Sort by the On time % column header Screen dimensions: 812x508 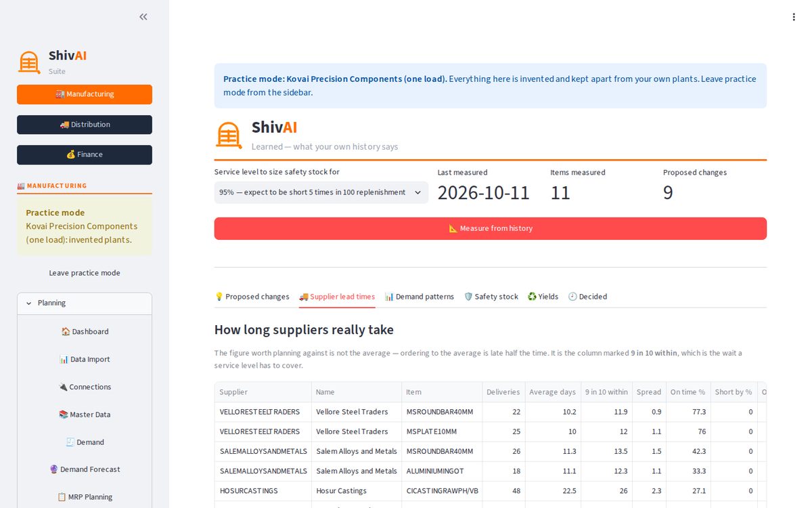pyautogui.click(x=687, y=392)
